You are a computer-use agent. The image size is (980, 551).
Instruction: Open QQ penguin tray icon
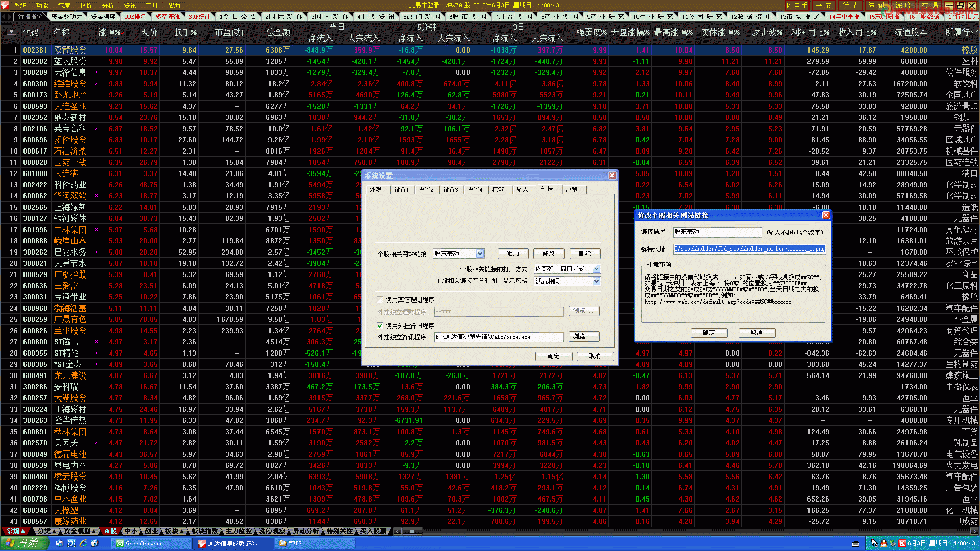tap(884, 543)
